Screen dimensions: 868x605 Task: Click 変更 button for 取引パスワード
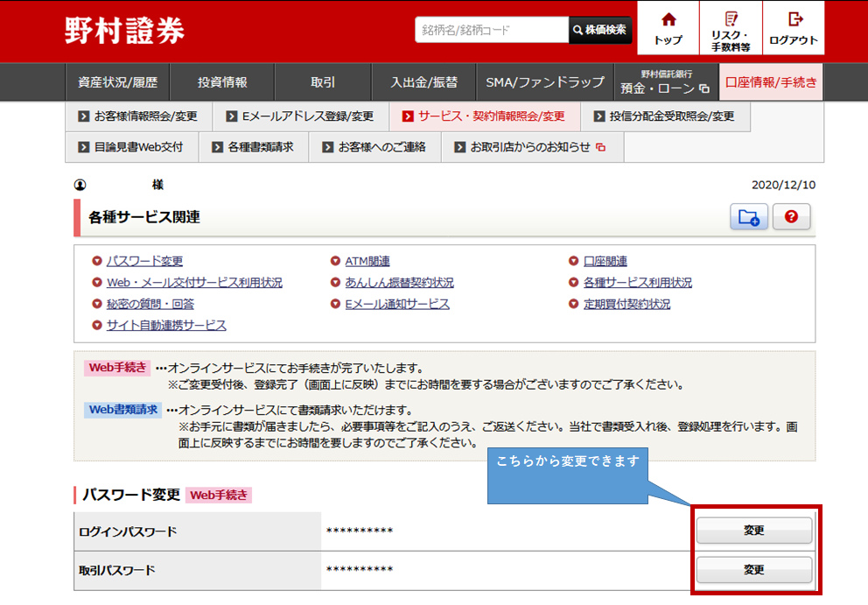click(754, 570)
